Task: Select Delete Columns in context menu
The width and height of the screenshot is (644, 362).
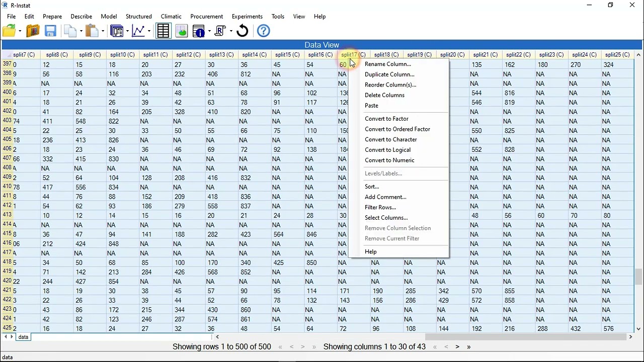Action: pos(384,96)
